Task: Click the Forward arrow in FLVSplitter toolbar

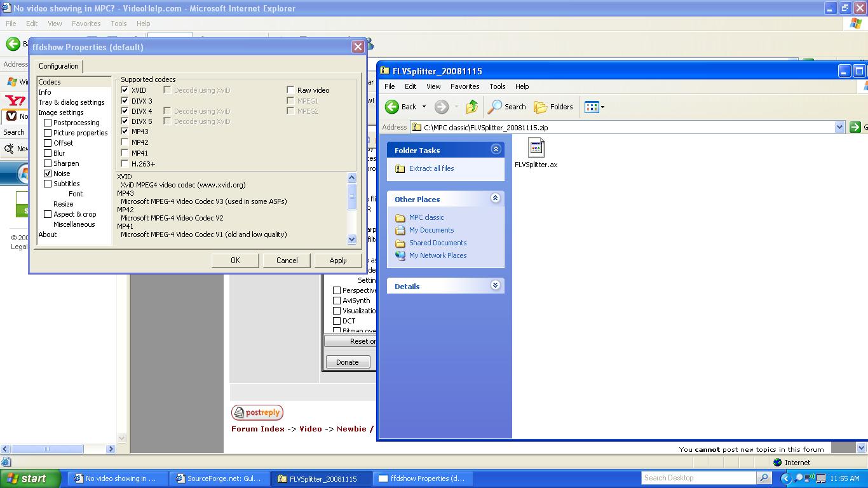Action: (x=442, y=107)
